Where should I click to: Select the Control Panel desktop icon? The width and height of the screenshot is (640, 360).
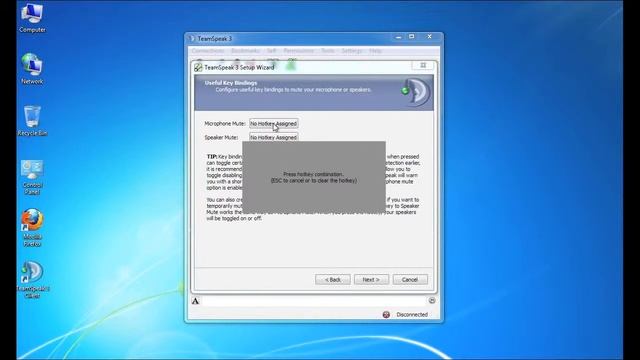(32, 177)
